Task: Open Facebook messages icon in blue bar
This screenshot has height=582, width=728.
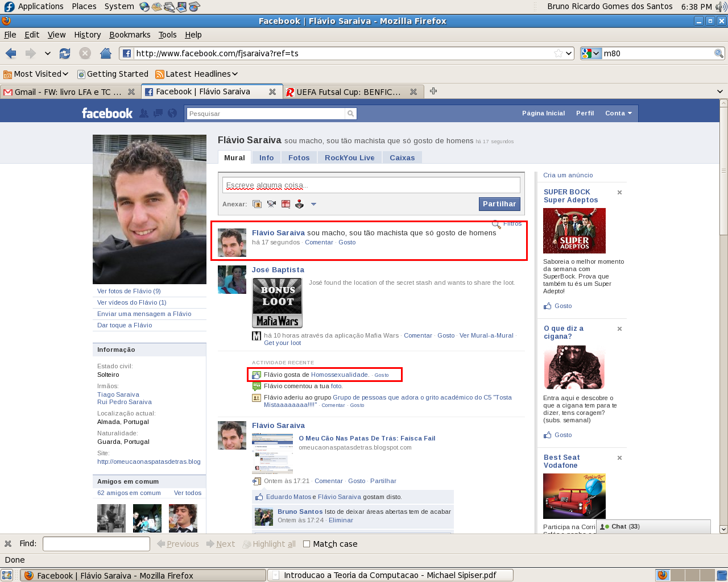Action: click(x=158, y=113)
